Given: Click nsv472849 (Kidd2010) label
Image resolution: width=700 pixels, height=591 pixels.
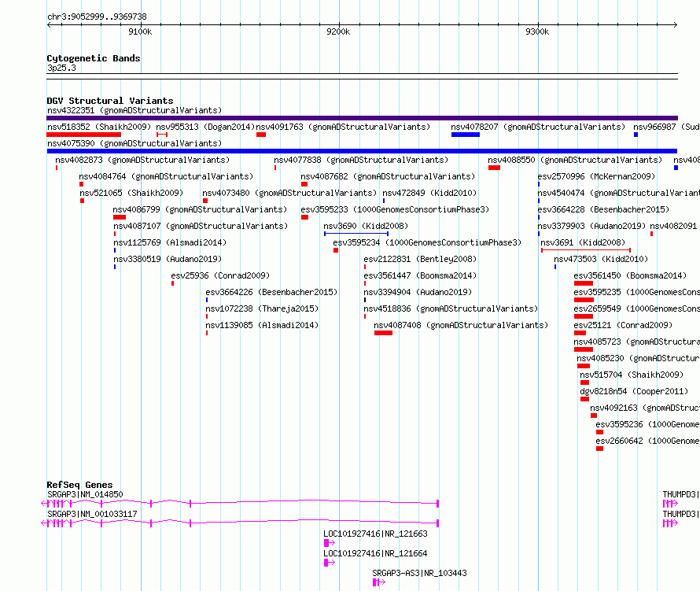Looking at the screenshot, I should [x=429, y=193].
